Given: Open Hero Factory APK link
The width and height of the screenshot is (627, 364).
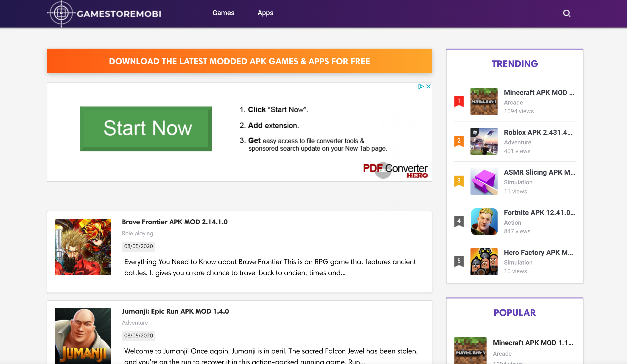Looking at the screenshot, I should 538,252.
